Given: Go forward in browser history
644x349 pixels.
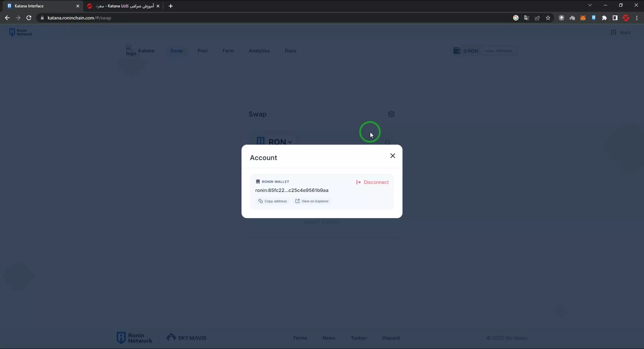Looking at the screenshot, I should tap(18, 18).
